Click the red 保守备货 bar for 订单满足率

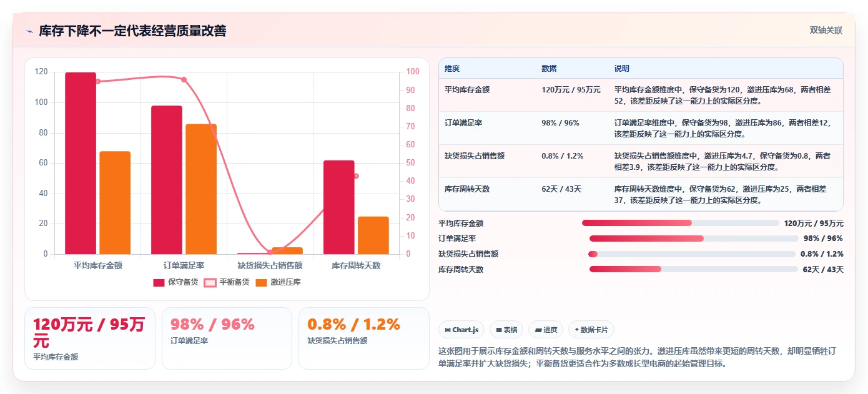click(167, 180)
